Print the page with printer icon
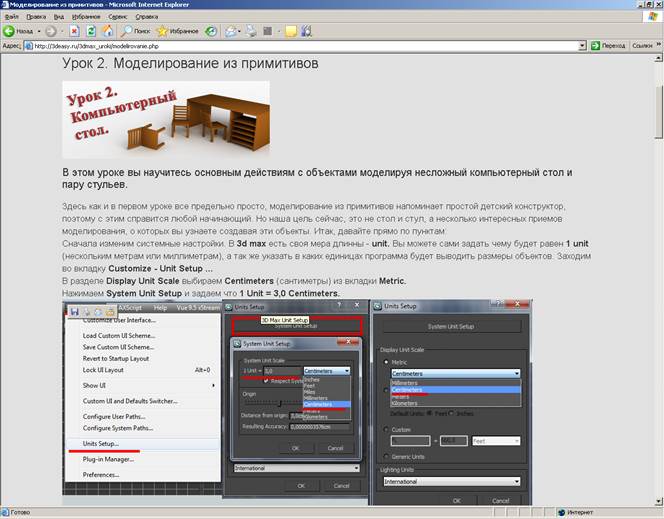664x519 pixels. pos(252,31)
